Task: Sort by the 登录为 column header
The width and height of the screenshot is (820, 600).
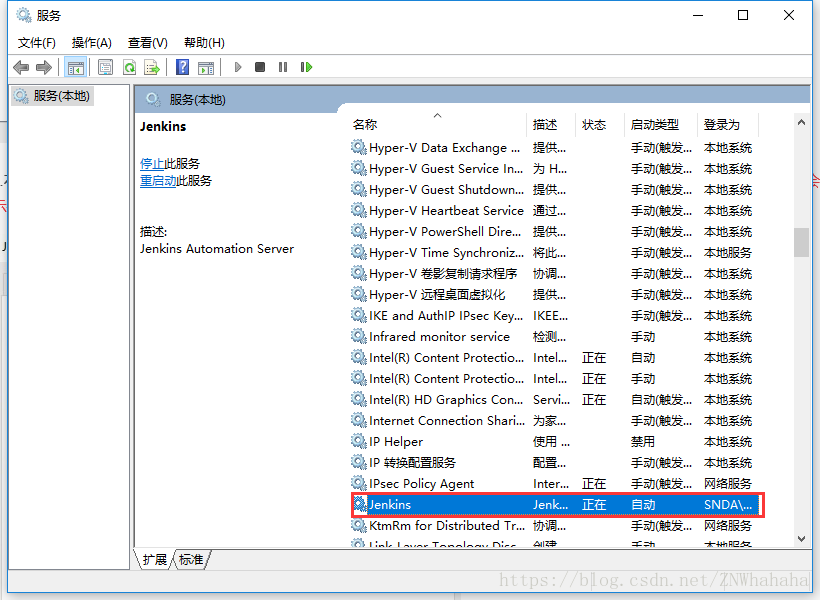Action: click(x=727, y=124)
